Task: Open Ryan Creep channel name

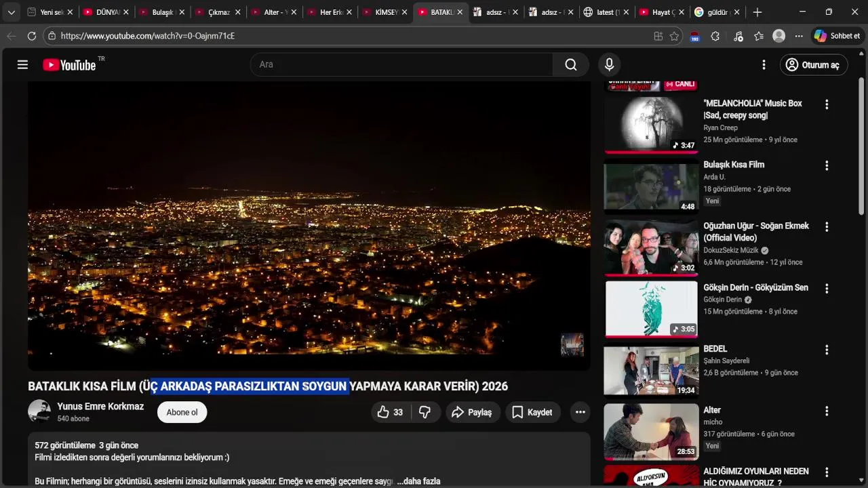Action: pos(720,127)
